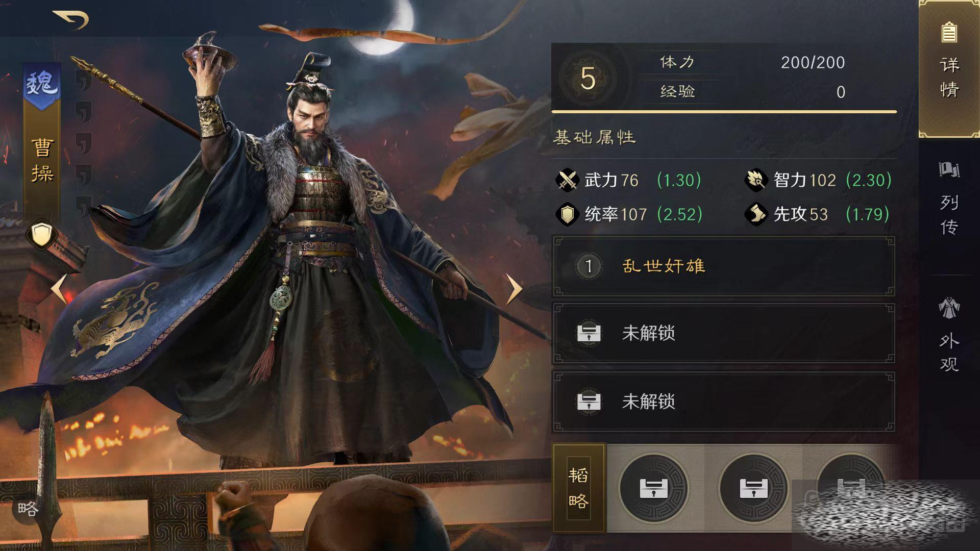Tap the experience progress bar
Viewport: 980px width, 551px height.
(724, 112)
